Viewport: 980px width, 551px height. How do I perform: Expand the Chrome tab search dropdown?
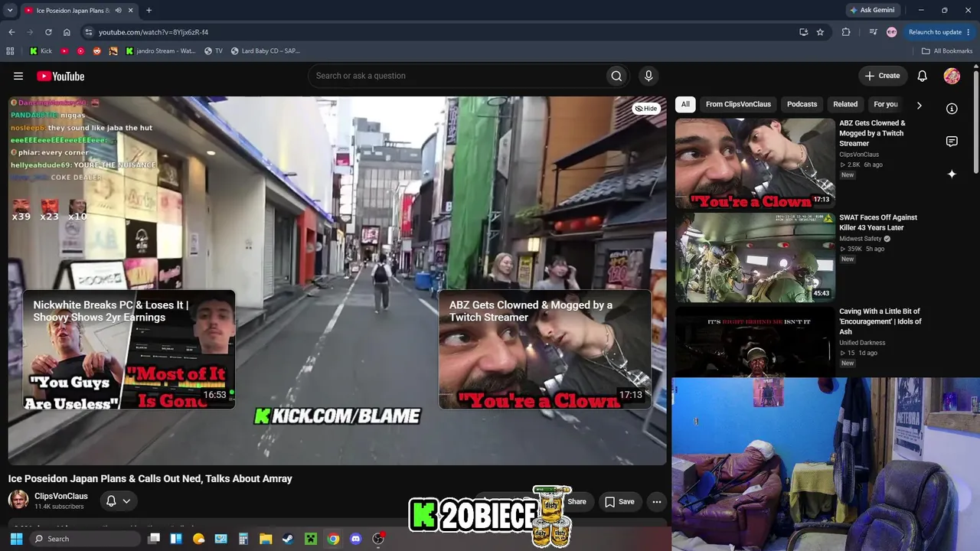pos(10,11)
